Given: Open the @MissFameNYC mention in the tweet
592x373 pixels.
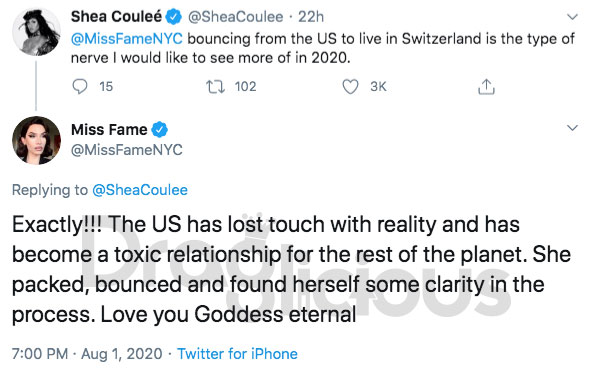Looking at the screenshot, I should click(127, 39).
